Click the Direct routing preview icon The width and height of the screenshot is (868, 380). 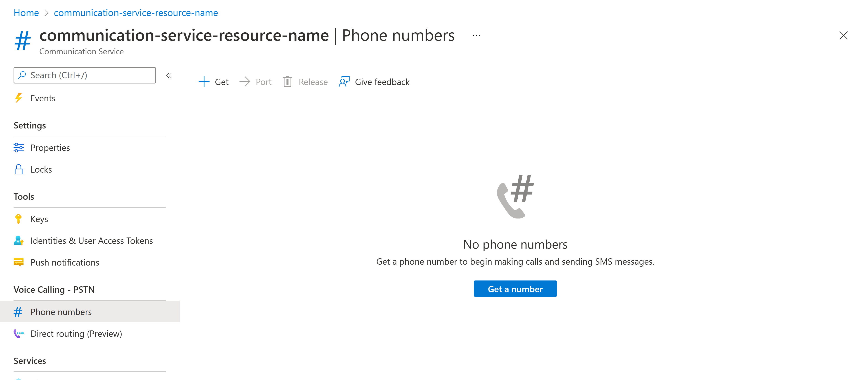pos(19,333)
